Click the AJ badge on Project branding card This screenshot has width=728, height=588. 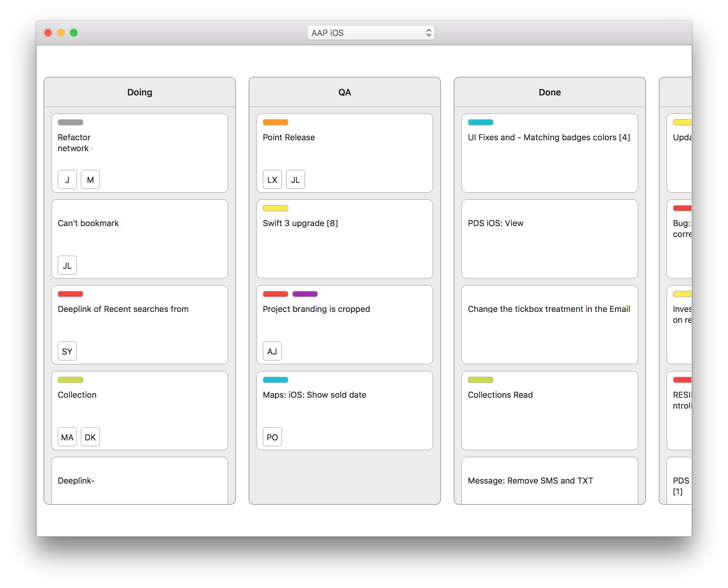click(272, 351)
